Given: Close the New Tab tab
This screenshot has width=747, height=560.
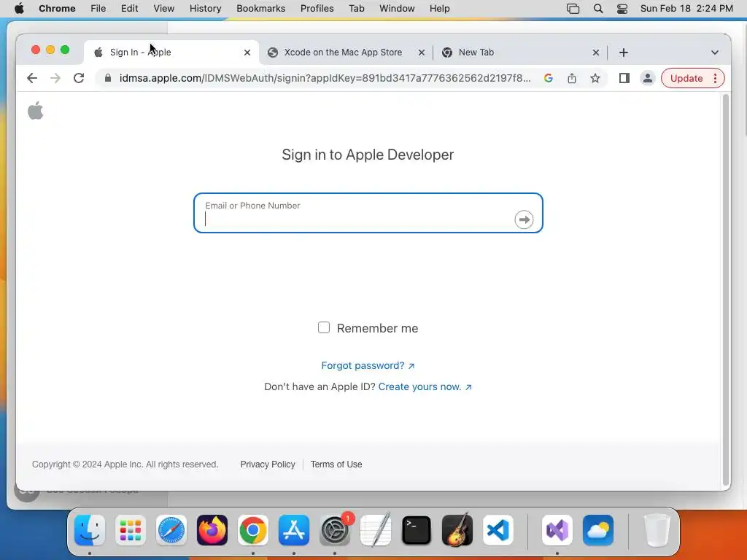Looking at the screenshot, I should click(595, 52).
